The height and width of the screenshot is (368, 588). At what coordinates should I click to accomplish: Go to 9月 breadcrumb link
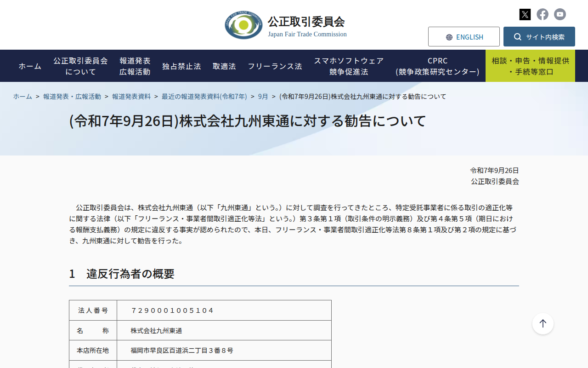(x=263, y=97)
